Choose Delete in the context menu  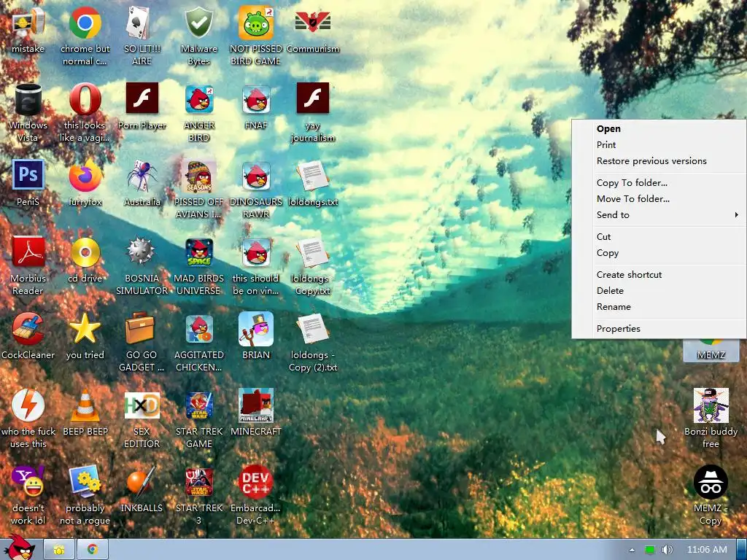659,291
